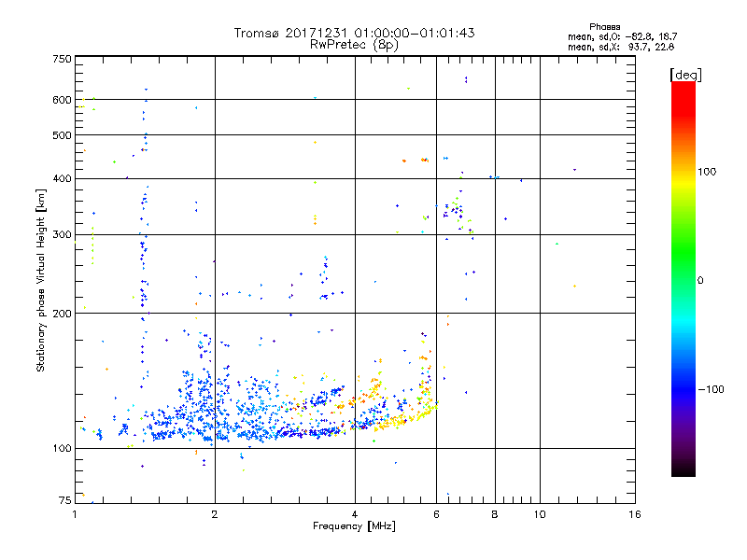Viewport: 747px width, 560px height.
Task: Click the y-axis tick label '750'
Action: click(62, 59)
